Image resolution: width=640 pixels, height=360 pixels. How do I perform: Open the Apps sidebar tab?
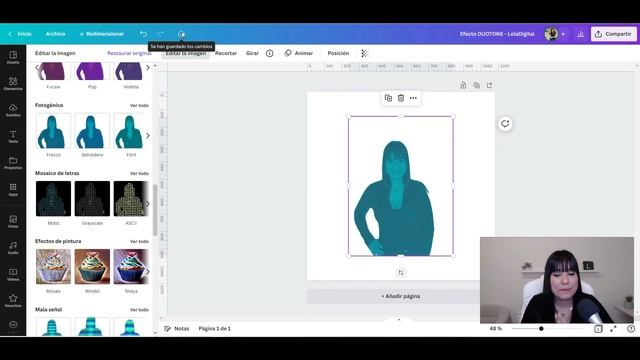(x=13, y=190)
